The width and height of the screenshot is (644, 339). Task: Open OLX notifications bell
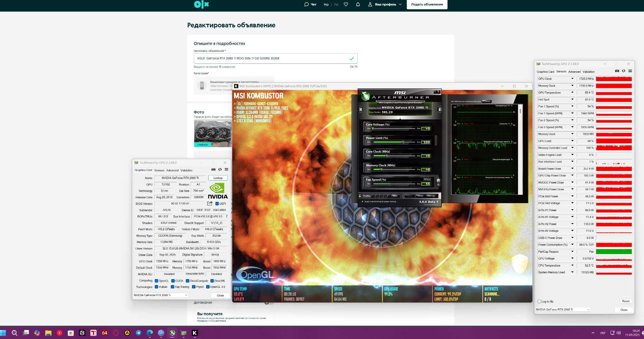358,5
